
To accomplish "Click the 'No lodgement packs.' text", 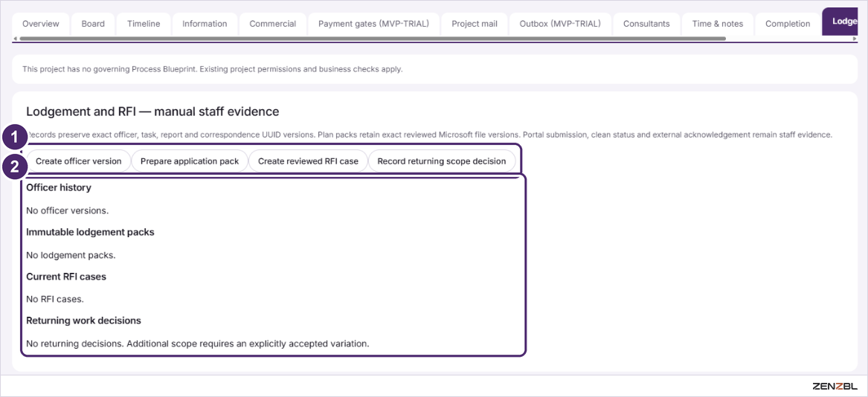I will pos(71,255).
